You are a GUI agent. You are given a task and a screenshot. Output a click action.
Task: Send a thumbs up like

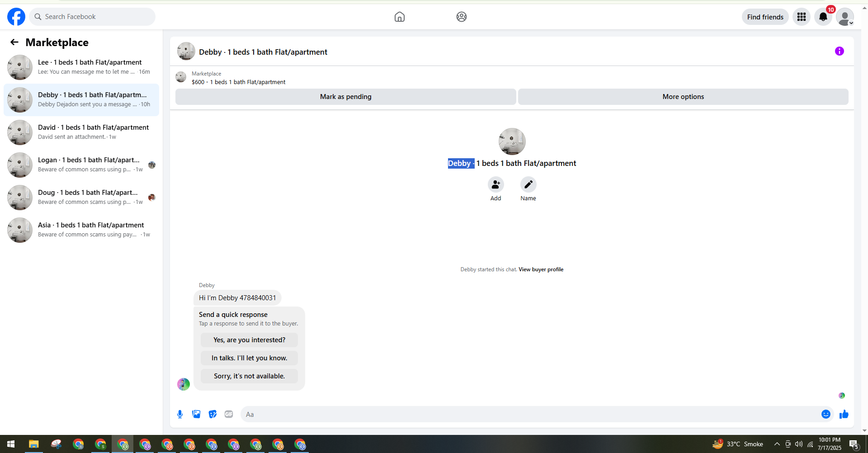[x=844, y=414]
